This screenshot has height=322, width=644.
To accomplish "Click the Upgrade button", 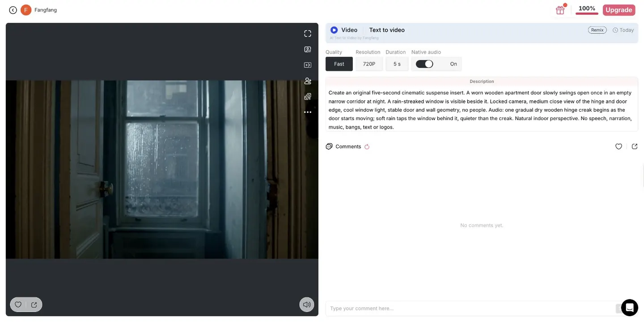I will tap(619, 10).
